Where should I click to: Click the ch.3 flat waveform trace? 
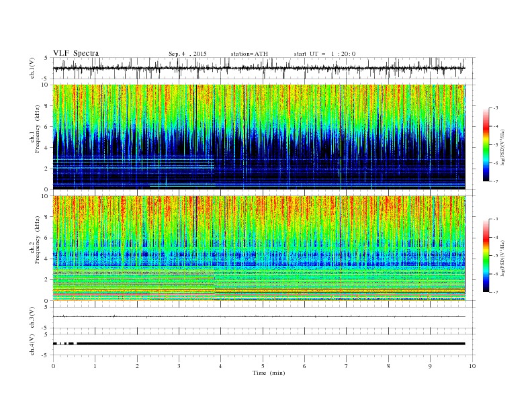pyautogui.click(x=259, y=316)
